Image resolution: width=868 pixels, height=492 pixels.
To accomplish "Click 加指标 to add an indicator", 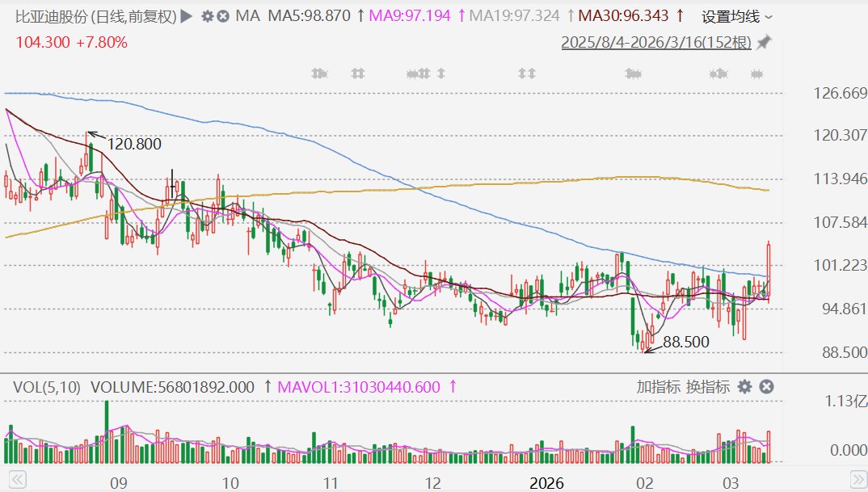I will coord(658,387).
